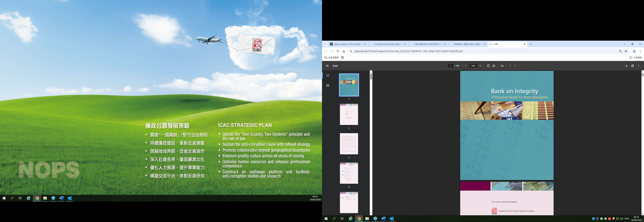The image size is (644, 222).
Task: Expand the 所有書籤 all bookmarks folder
Action: pos(635,58)
